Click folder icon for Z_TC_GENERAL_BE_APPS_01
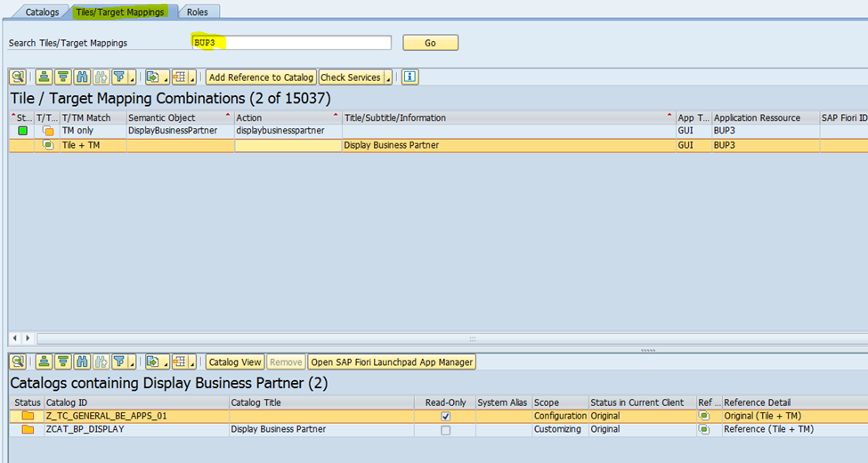Screen dimensions: 868x463 coord(28,416)
